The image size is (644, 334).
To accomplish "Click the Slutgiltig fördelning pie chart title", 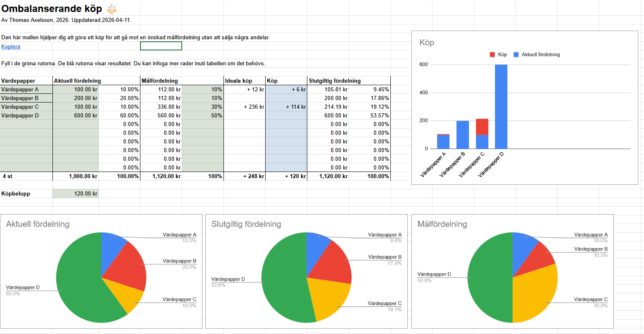I will 246,224.
